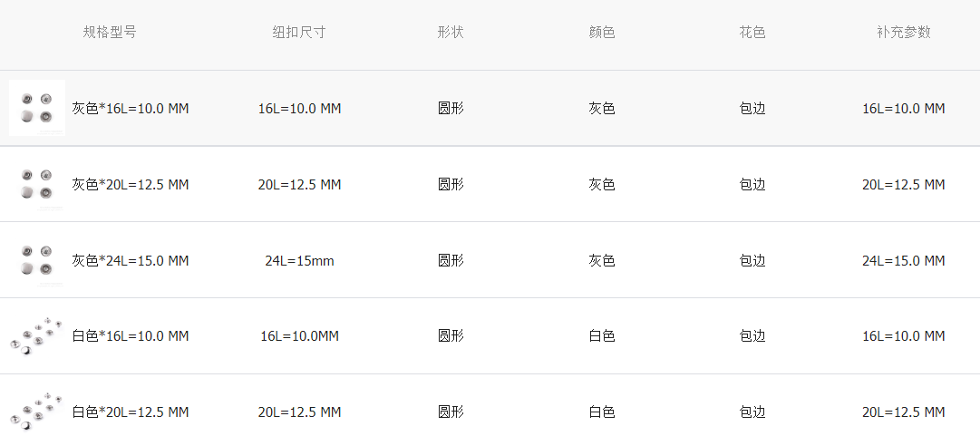980x436 pixels.
Task: Click the 颜色 column header
Action: click(602, 32)
